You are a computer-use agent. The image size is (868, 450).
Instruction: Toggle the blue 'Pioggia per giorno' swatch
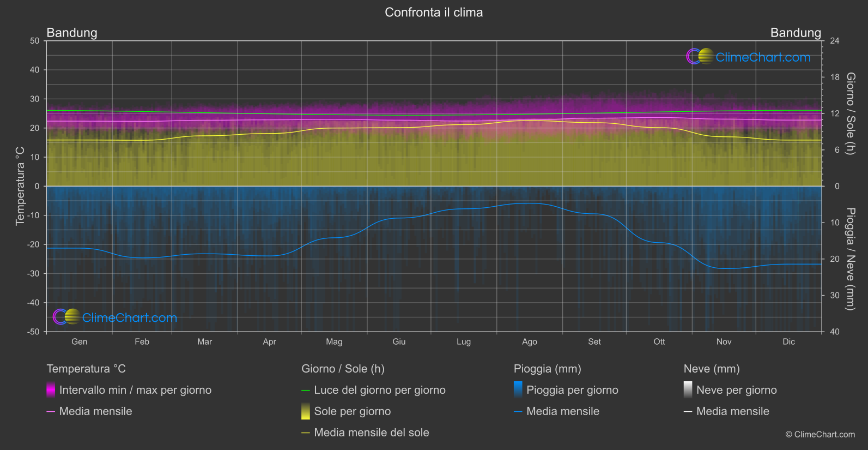518,390
